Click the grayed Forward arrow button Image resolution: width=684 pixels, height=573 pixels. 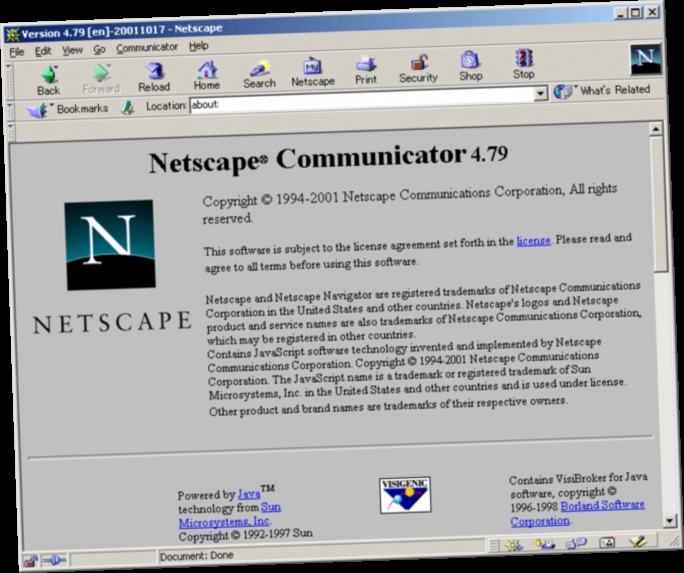click(101, 79)
